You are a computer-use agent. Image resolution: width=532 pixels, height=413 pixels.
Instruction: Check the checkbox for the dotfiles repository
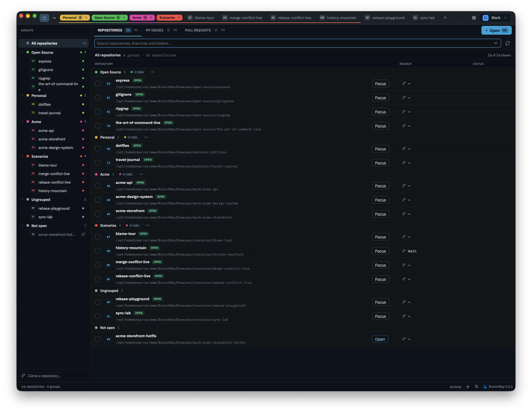tap(98, 149)
